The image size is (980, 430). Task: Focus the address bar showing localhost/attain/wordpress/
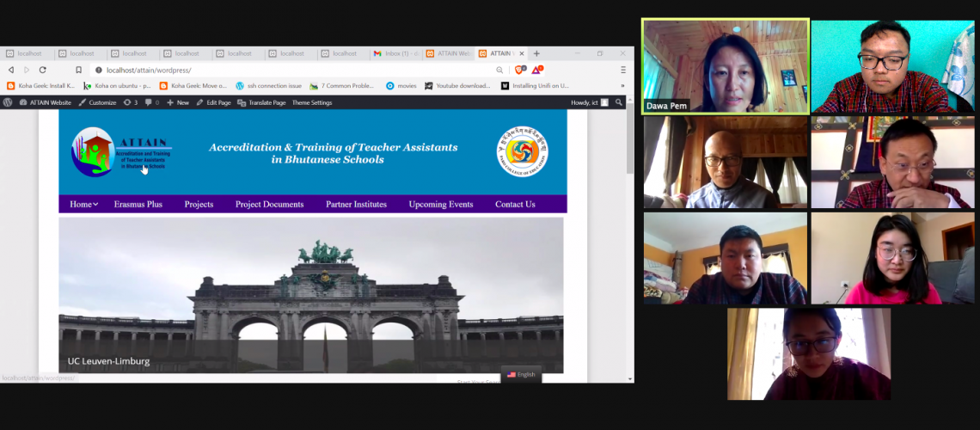(x=294, y=70)
